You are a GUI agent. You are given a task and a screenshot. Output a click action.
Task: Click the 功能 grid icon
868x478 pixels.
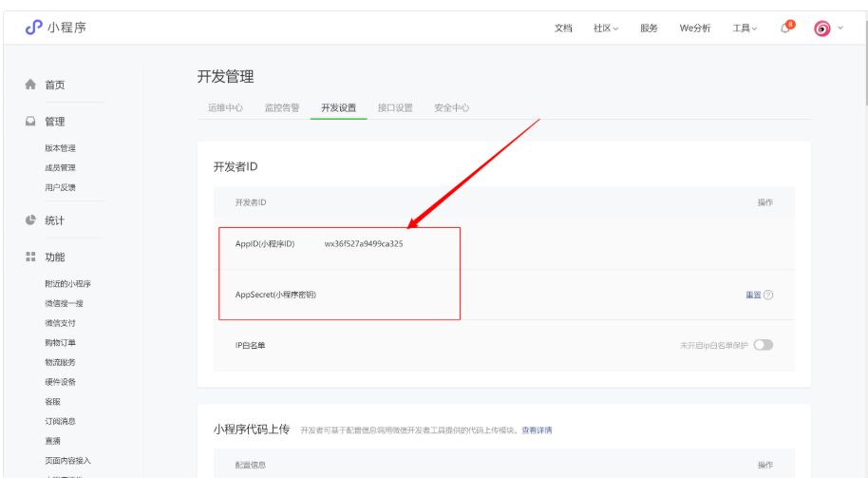click(30, 257)
